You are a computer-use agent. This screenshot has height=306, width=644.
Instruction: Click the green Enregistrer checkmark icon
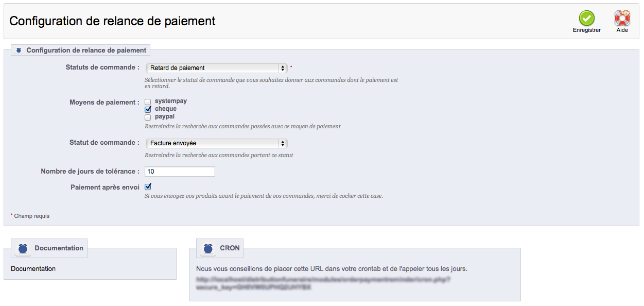[586, 18]
